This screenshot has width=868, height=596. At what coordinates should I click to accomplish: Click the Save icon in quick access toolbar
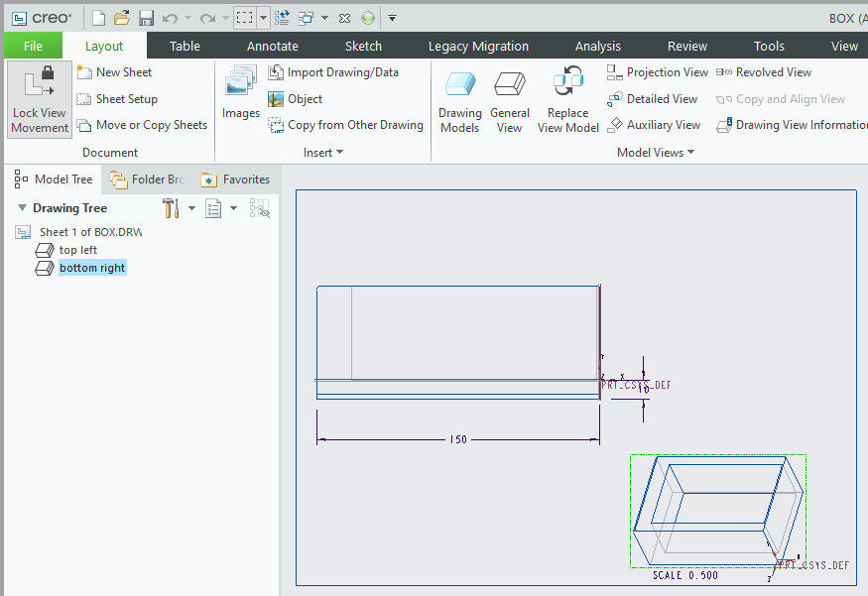pos(146,18)
